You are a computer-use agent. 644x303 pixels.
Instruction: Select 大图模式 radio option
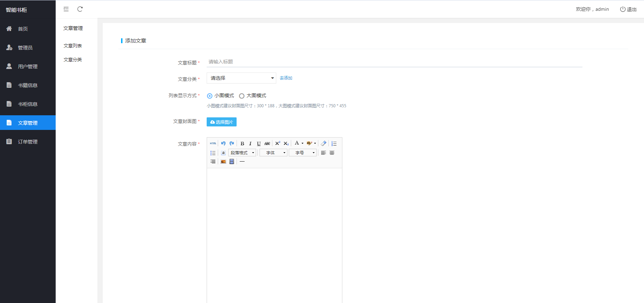[x=242, y=96]
